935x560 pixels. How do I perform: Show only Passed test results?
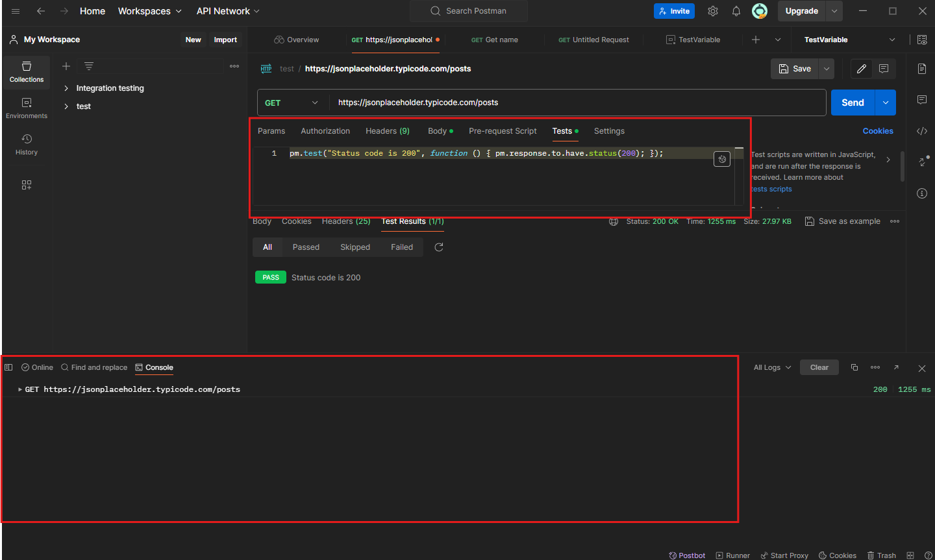(x=306, y=247)
